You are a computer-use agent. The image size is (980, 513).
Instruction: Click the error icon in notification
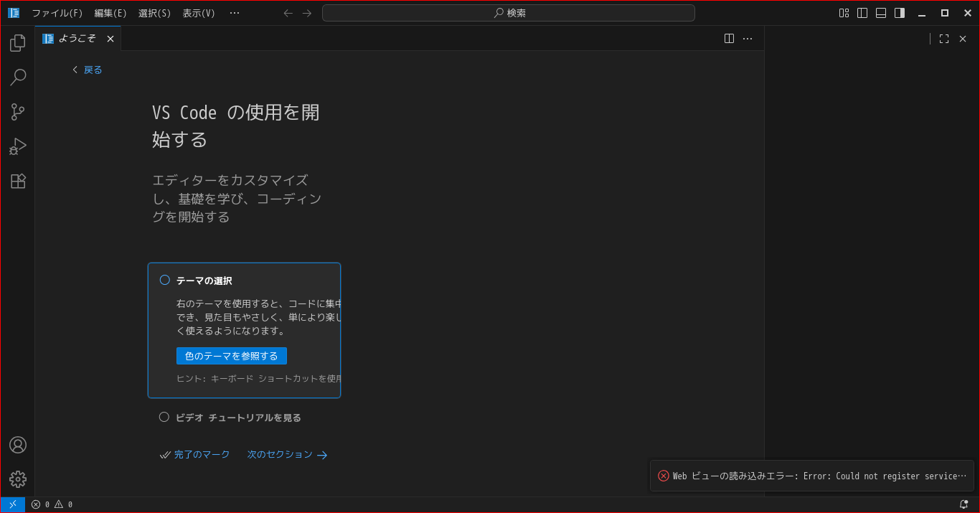click(x=664, y=476)
